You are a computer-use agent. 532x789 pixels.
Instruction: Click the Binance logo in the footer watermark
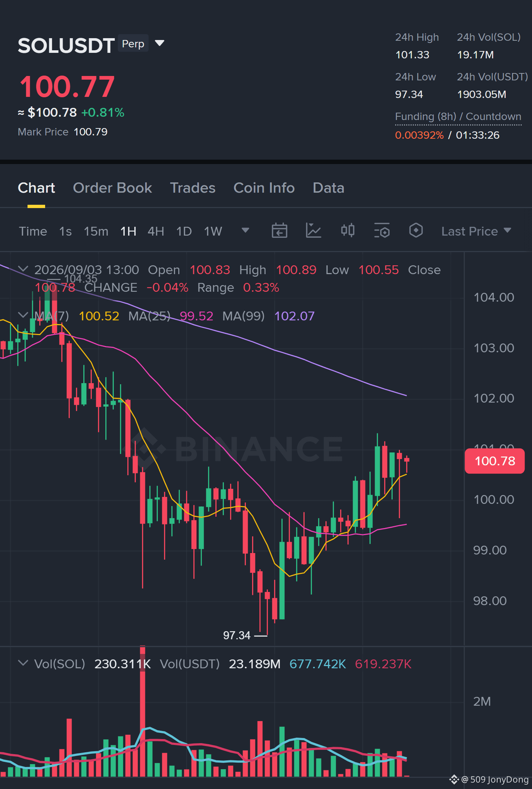pos(454,779)
